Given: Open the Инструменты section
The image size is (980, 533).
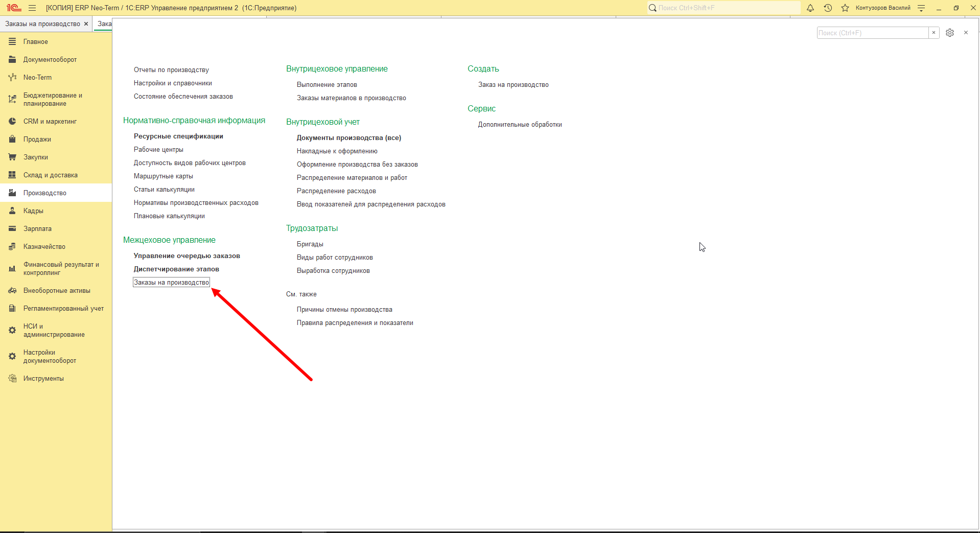Looking at the screenshot, I should click(x=56, y=379).
